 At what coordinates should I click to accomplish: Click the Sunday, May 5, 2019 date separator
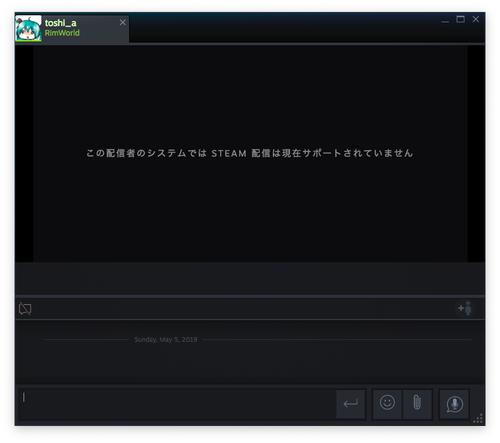[x=166, y=339]
